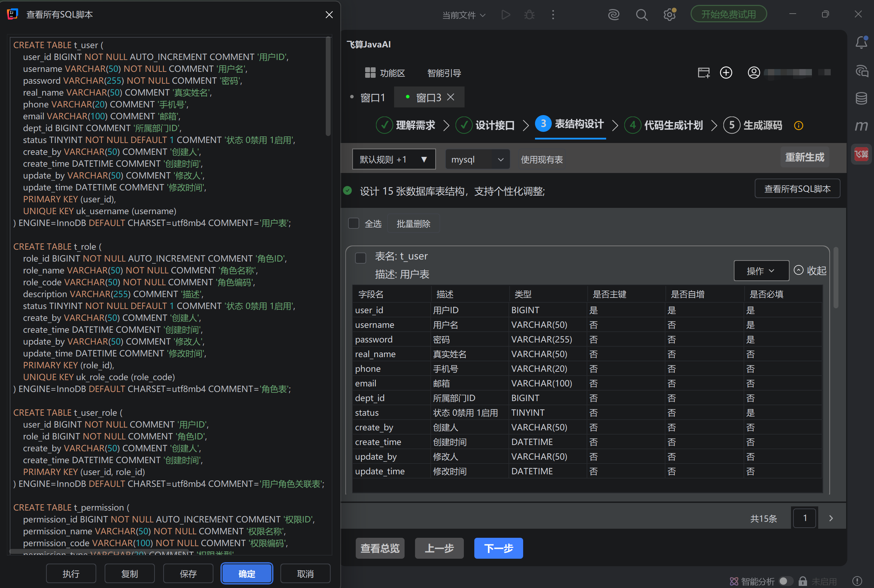Close the 窗口3 tab
The width and height of the screenshot is (874, 588).
point(451,97)
